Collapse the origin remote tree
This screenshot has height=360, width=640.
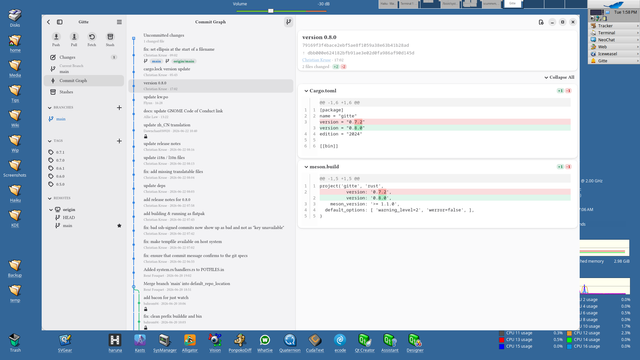[51, 210]
